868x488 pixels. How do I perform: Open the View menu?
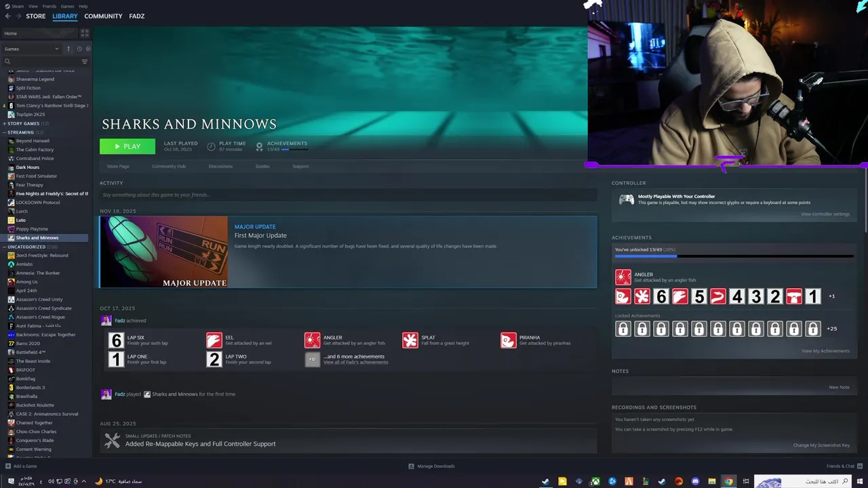[x=33, y=6]
